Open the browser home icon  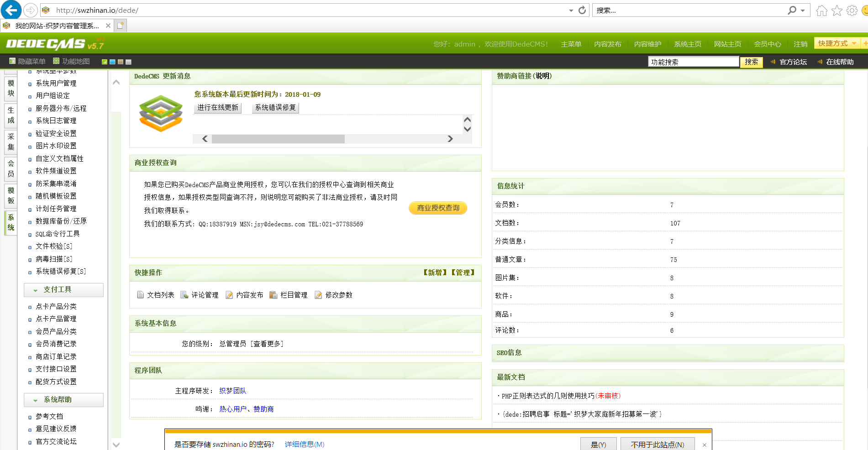(x=821, y=10)
